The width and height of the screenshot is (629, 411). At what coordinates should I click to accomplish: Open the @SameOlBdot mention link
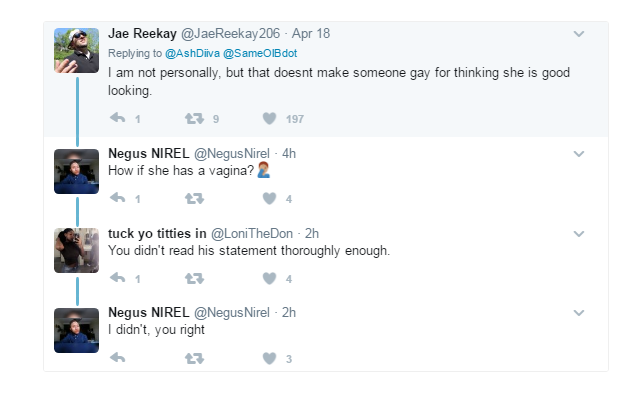coord(265,50)
